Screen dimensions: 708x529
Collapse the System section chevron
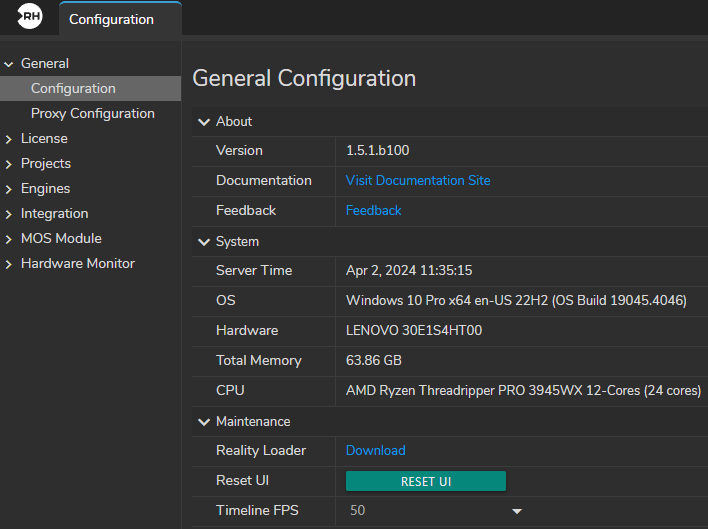(x=204, y=242)
